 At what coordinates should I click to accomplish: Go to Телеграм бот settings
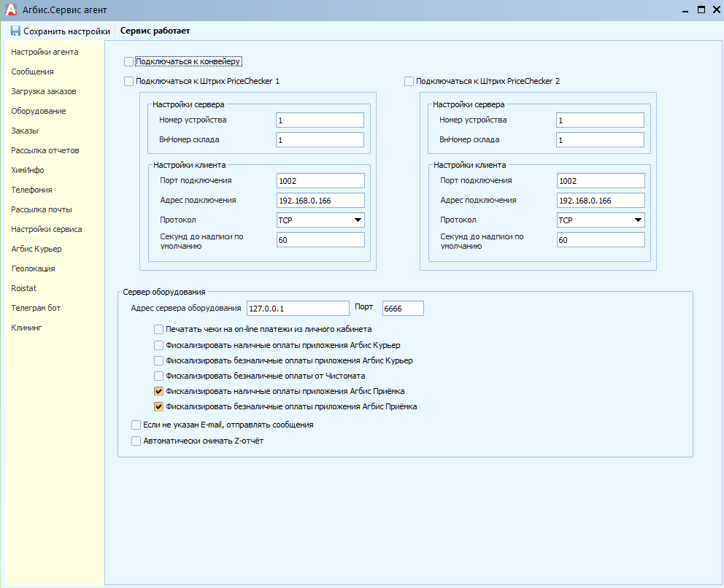(x=36, y=308)
